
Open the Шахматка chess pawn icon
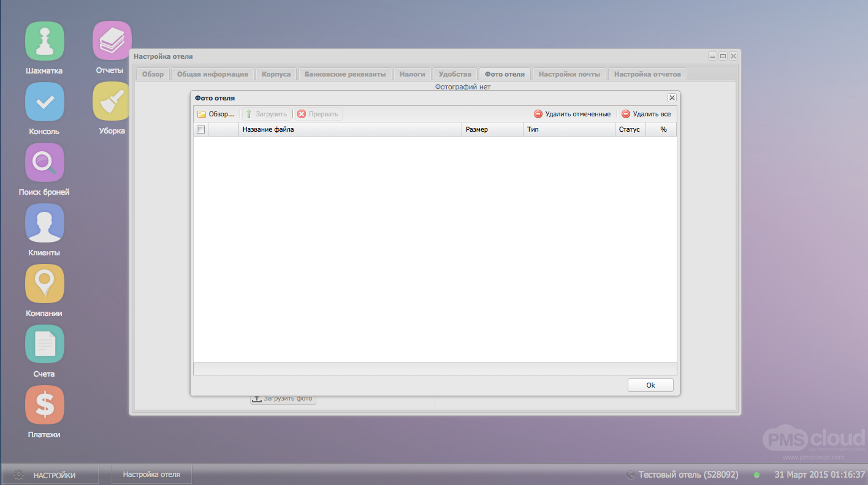44,41
